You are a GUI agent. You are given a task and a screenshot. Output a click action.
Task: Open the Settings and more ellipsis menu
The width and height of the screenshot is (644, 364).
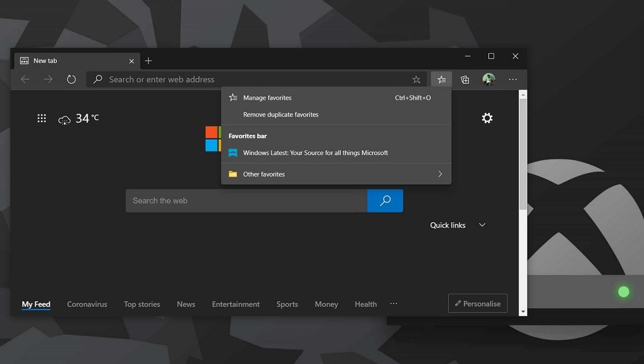(513, 79)
